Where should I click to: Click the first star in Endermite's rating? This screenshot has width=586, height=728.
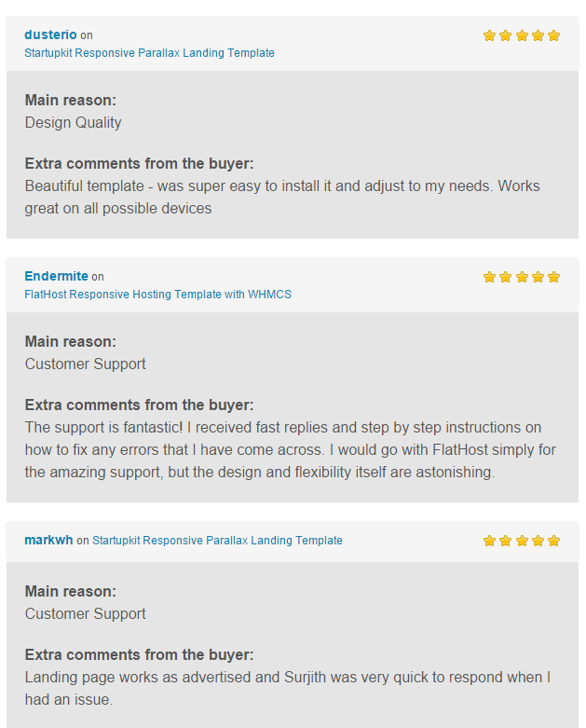click(489, 277)
